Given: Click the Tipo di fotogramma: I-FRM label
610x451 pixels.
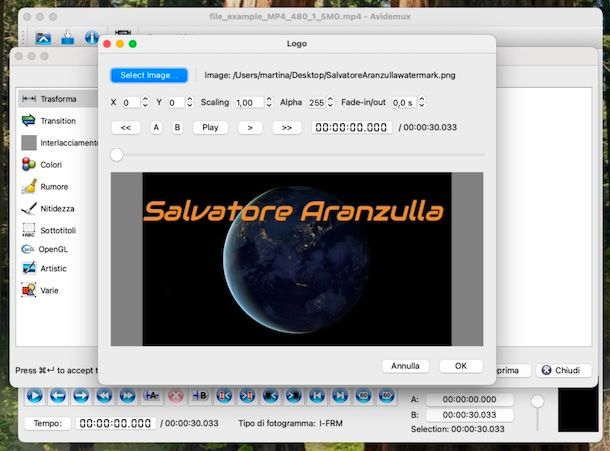Looking at the screenshot, I should point(291,423).
